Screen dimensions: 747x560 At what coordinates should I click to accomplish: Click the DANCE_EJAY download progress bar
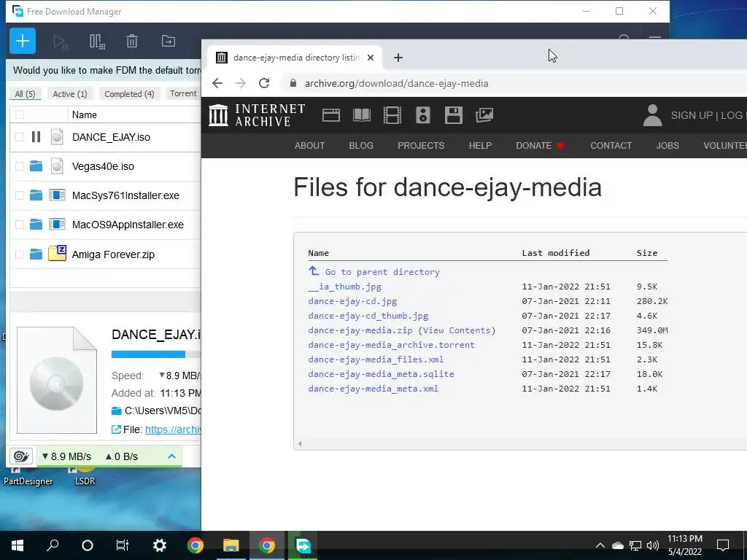pos(156,354)
